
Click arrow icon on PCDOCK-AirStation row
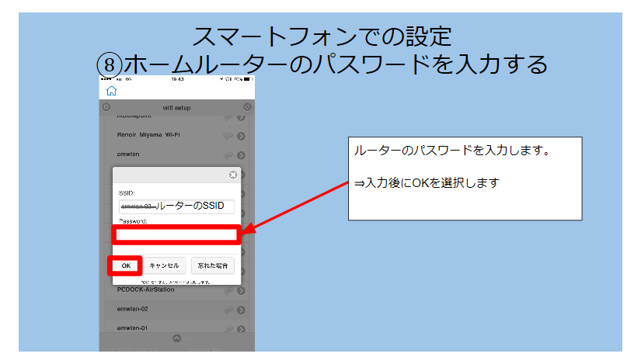[241, 290]
